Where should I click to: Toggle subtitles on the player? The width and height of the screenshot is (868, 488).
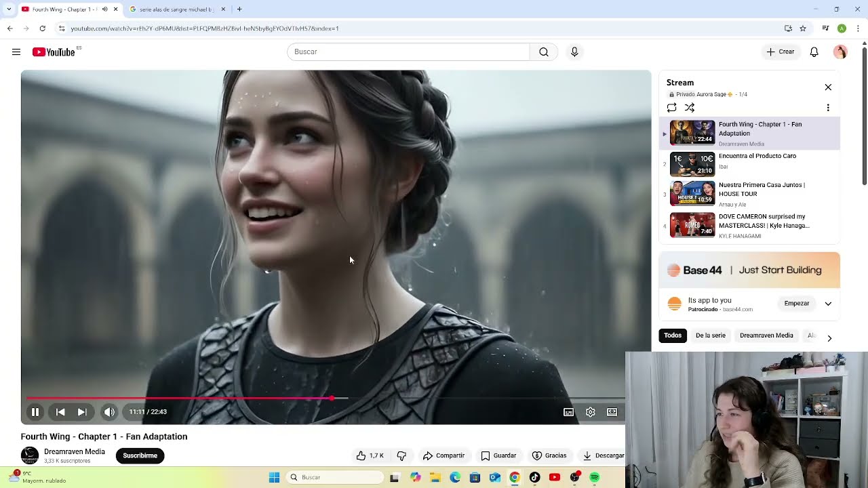point(569,412)
